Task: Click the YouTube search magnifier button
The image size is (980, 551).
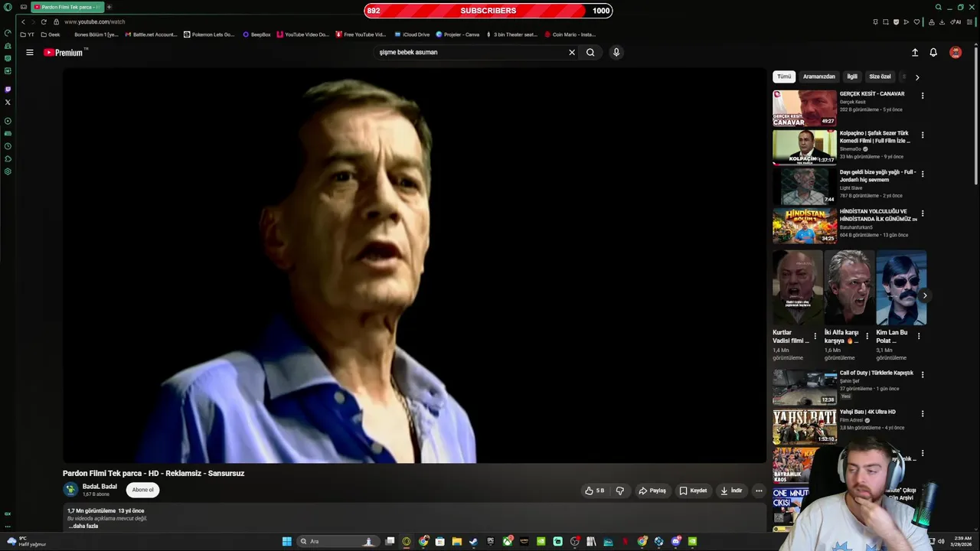Action: point(590,52)
